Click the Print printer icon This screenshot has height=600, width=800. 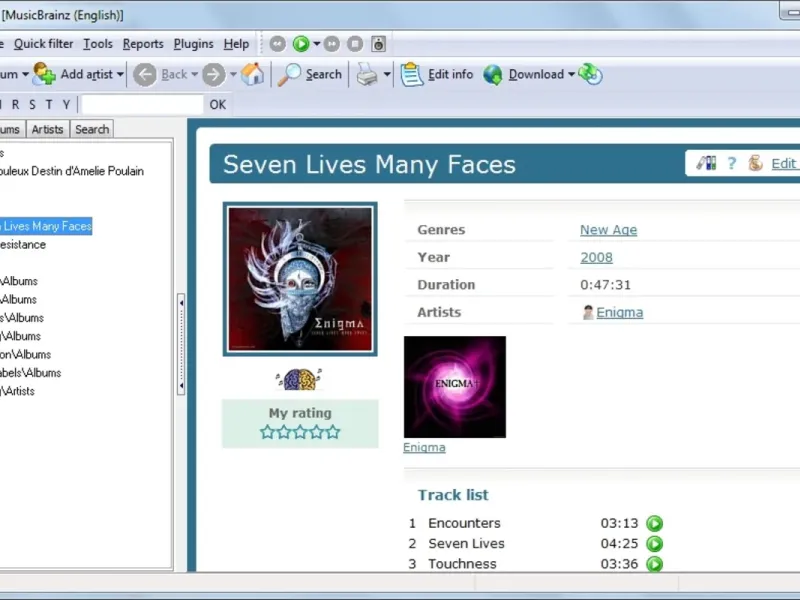[x=367, y=74]
